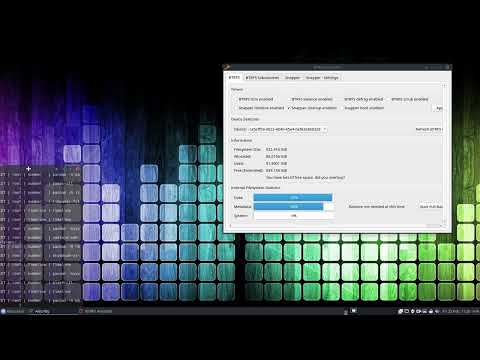Switch to the BTRFS Subvolumes tab
Image resolution: width=480 pixels, height=360 pixels.
[x=262, y=78]
